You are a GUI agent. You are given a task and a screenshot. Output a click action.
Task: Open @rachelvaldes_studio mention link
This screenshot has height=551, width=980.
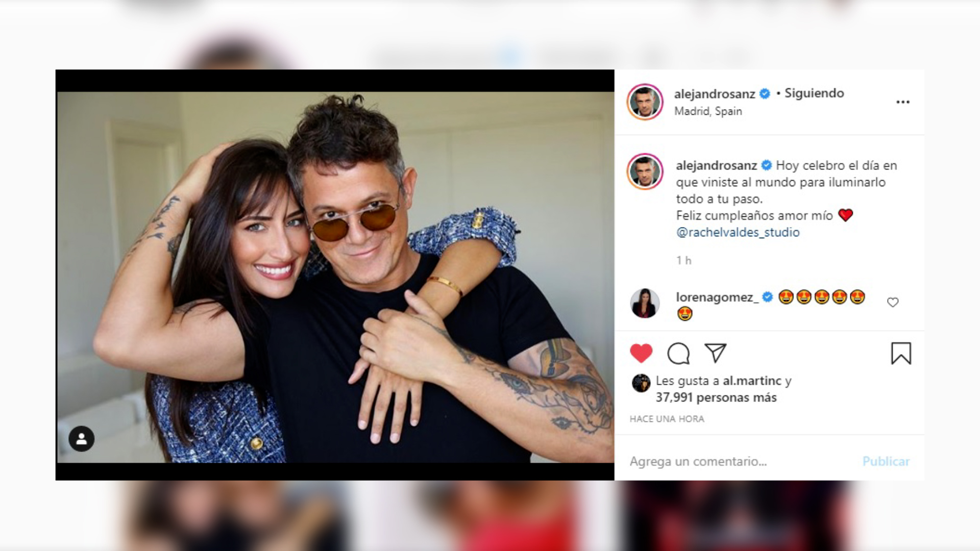738,233
